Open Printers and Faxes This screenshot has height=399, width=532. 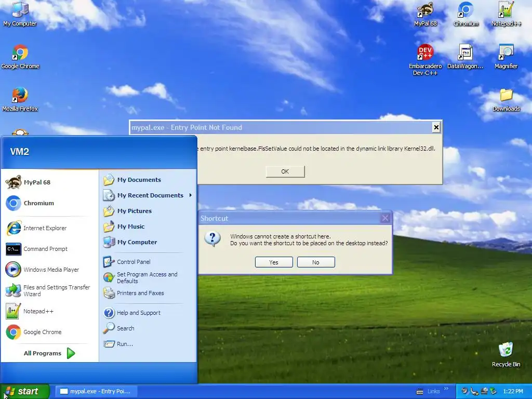pos(148,293)
